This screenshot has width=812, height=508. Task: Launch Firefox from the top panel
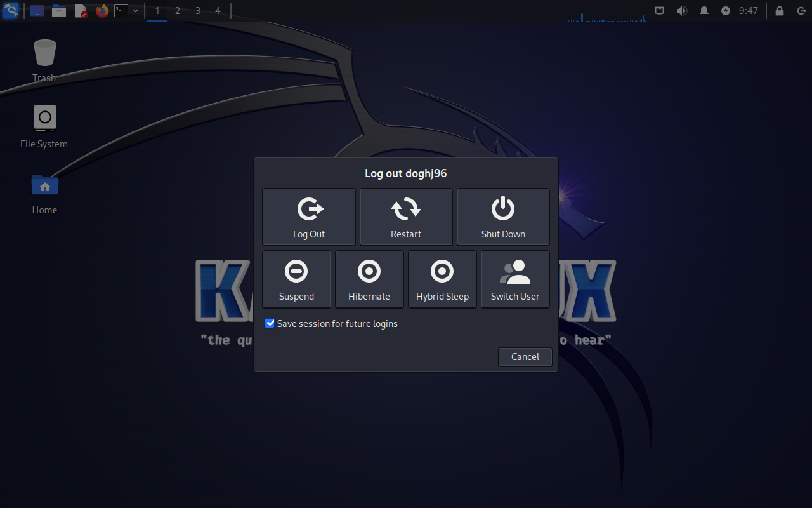coord(102,11)
